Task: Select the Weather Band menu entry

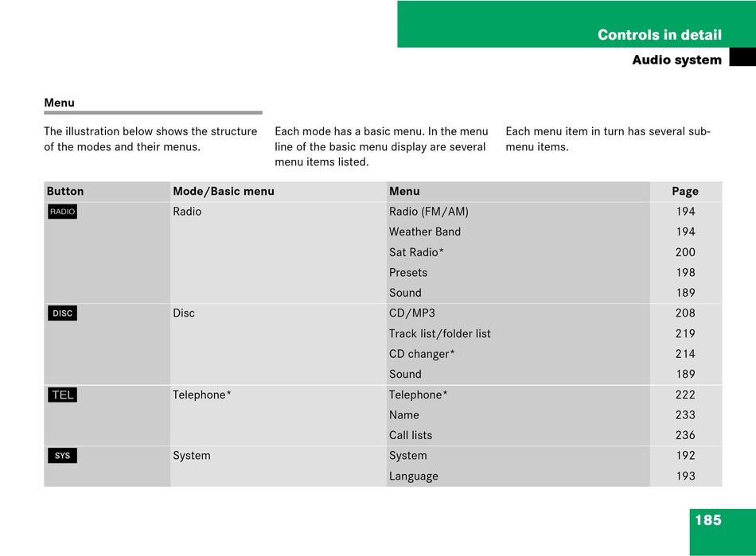Action: pos(424,232)
